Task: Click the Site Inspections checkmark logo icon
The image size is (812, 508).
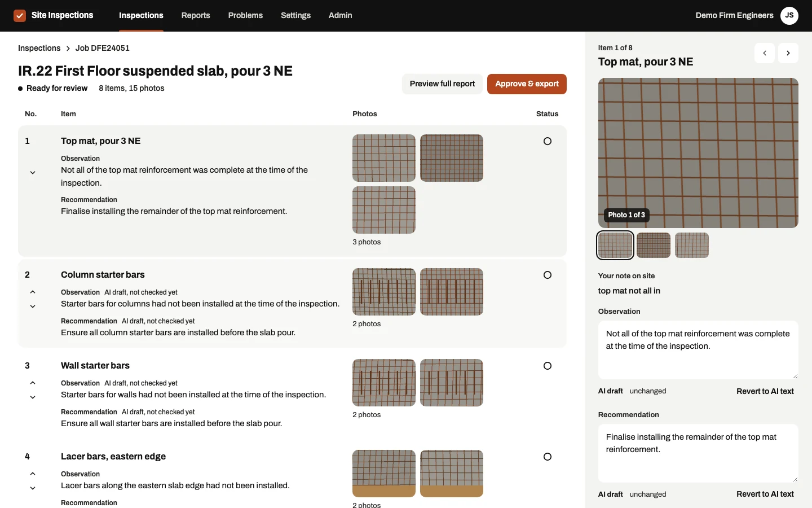Action: click(x=20, y=16)
